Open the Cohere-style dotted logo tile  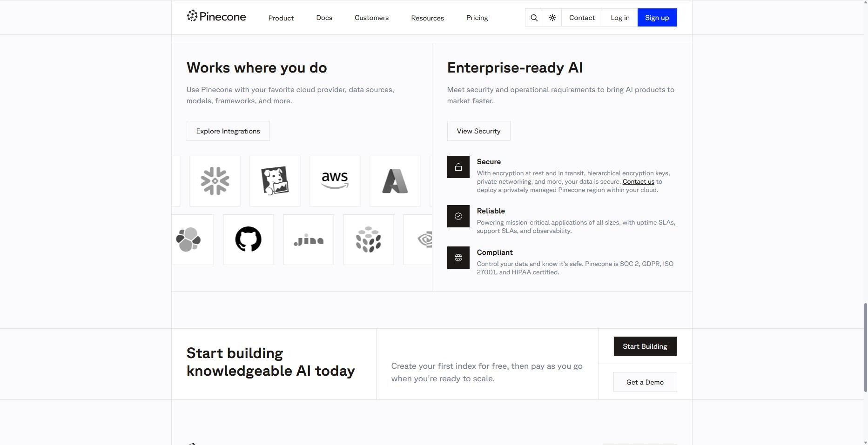pos(369,239)
